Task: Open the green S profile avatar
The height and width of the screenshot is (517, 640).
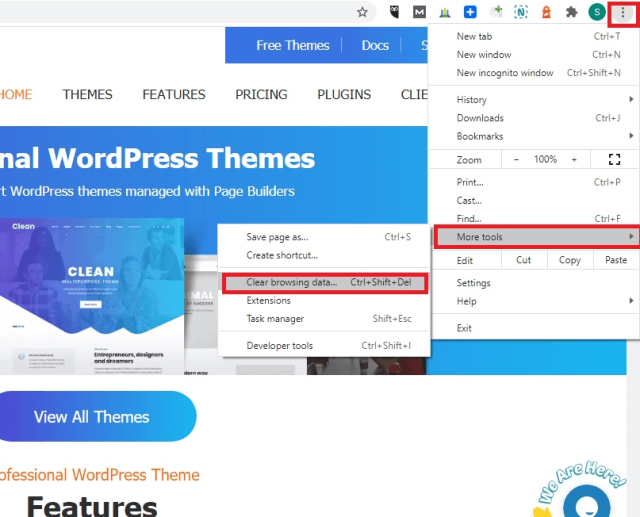Action: click(597, 12)
